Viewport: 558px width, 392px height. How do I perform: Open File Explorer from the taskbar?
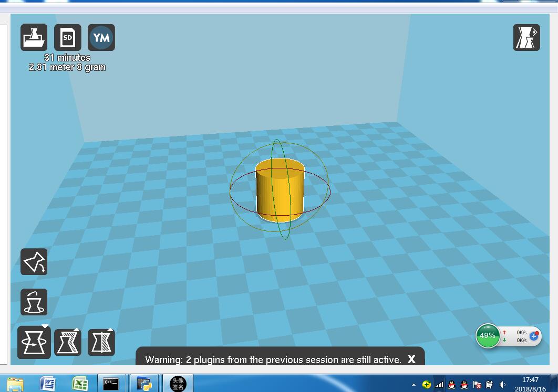[x=15, y=384]
